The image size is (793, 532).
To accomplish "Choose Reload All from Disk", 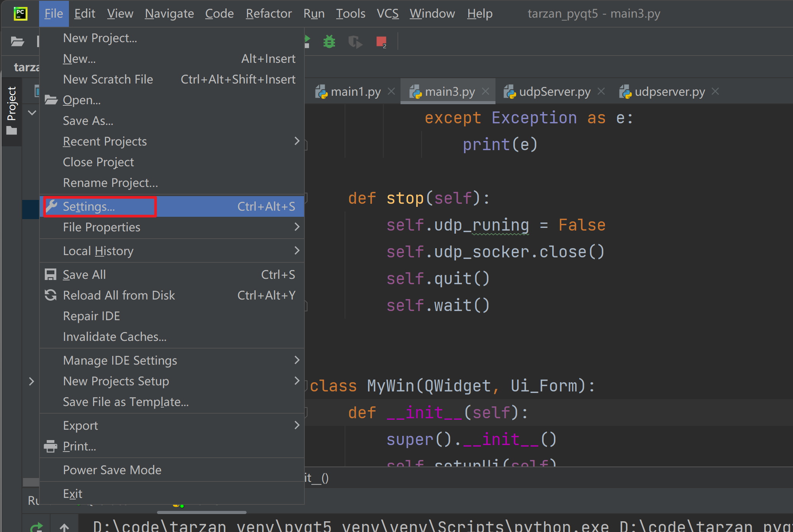I will pos(172,295).
